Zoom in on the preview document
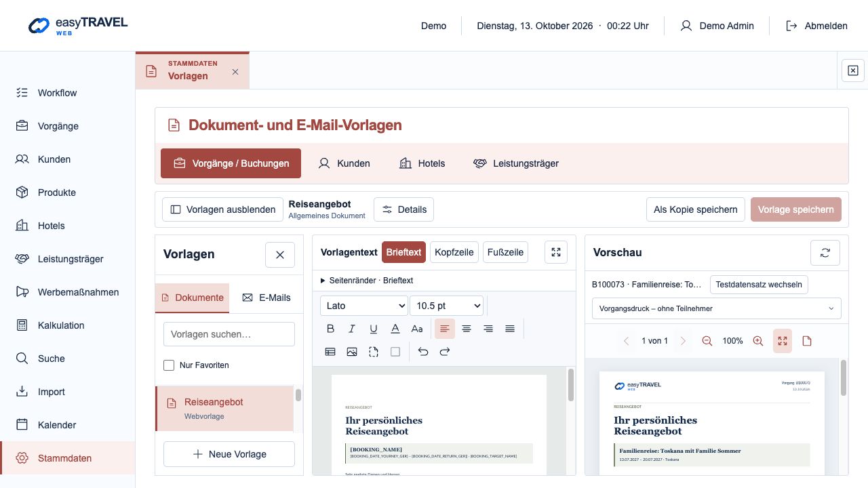 (758, 341)
